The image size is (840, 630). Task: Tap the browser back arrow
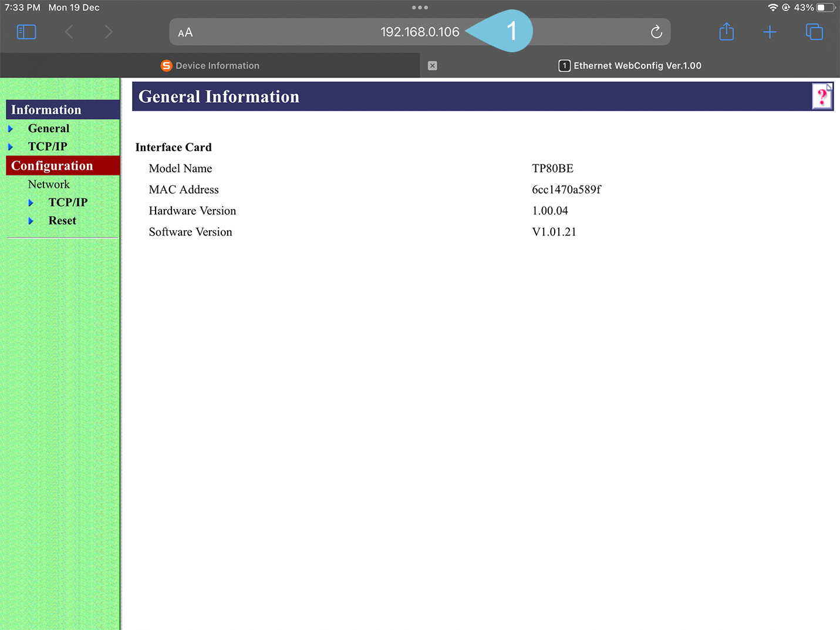tap(69, 32)
